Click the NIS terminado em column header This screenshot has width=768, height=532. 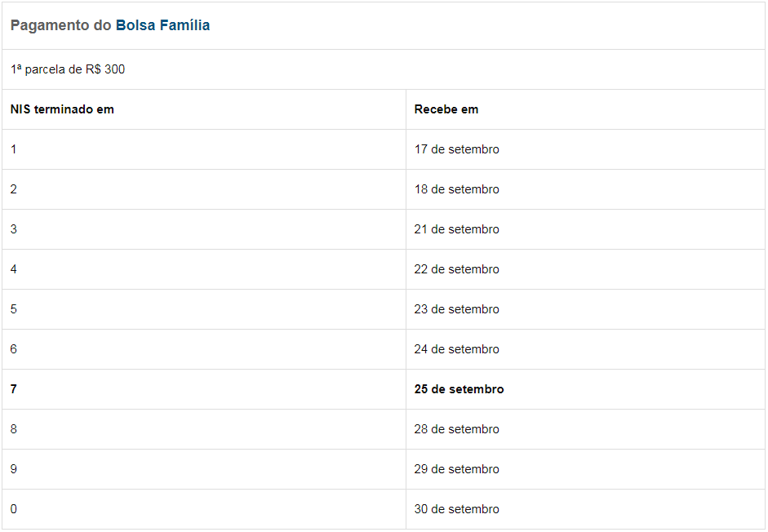tap(204, 109)
